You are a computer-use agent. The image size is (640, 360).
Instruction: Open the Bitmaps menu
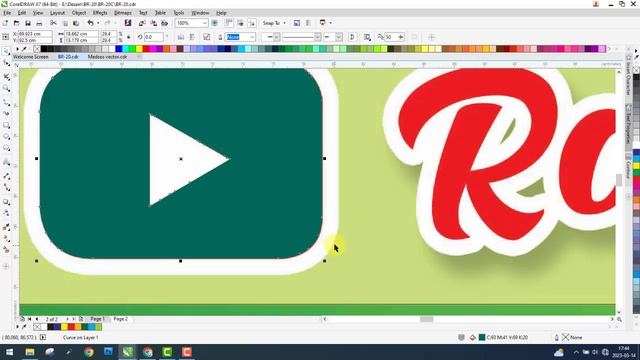tap(122, 13)
